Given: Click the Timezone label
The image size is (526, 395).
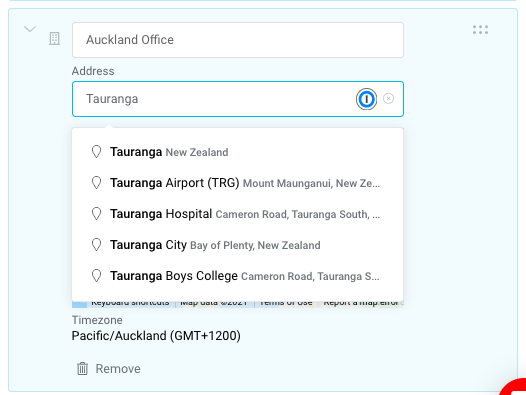Looking at the screenshot, I should tap(97, 320).
